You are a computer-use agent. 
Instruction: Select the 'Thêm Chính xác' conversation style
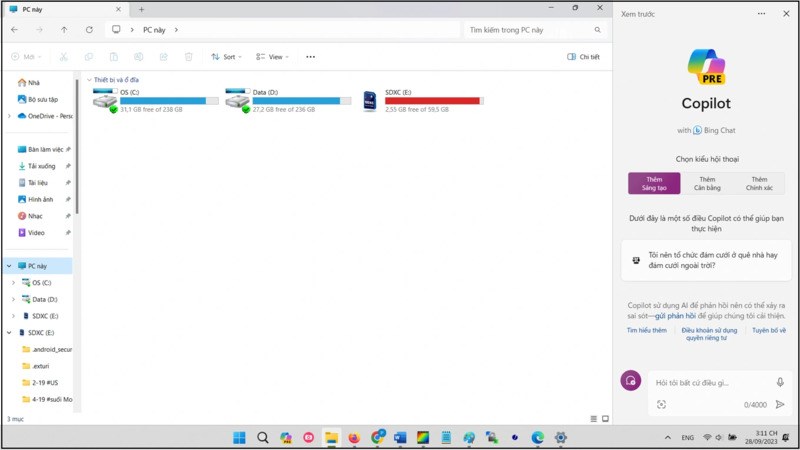pyautogui.click(x=760, y=183)
